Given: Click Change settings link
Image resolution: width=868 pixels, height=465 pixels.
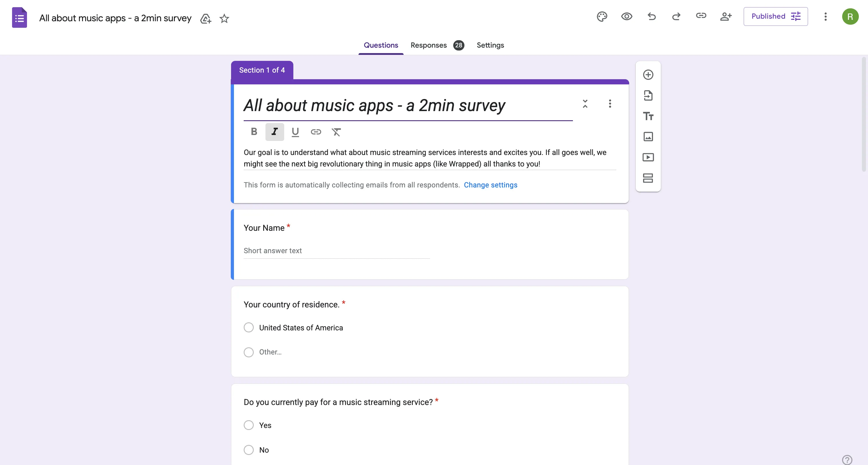Looking at the screenshot, I should click(490, 185).
